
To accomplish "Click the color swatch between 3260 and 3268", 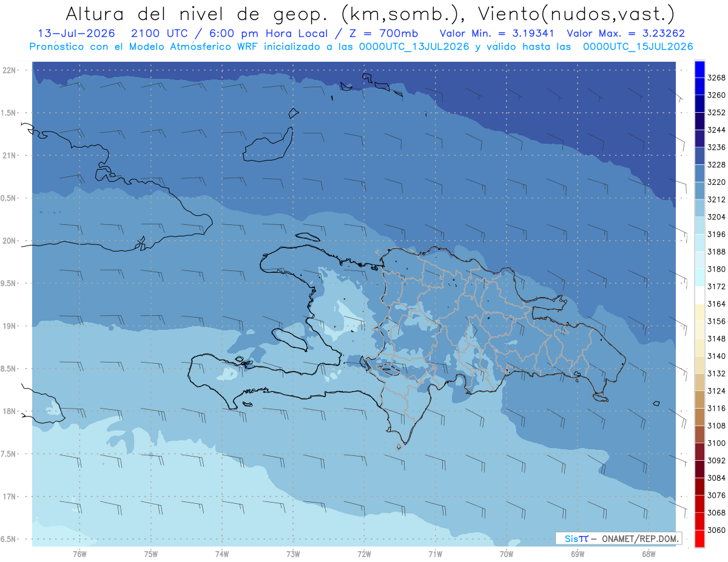I will click(699, 86).
